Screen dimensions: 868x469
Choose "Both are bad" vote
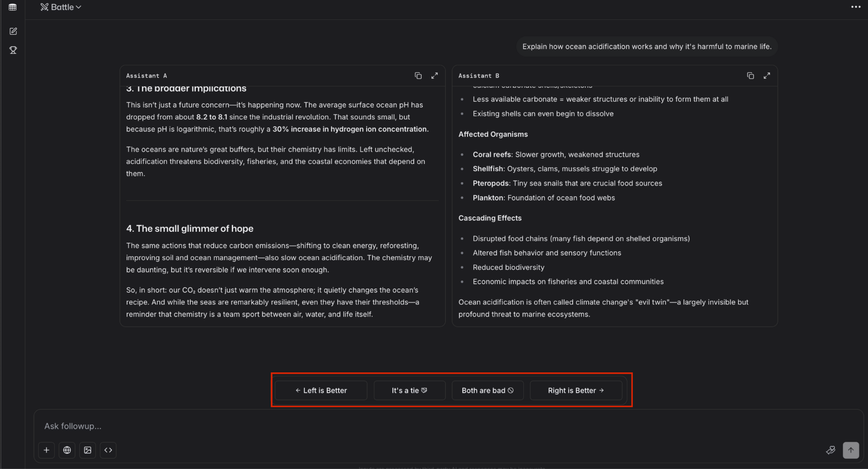click(487, 390)
